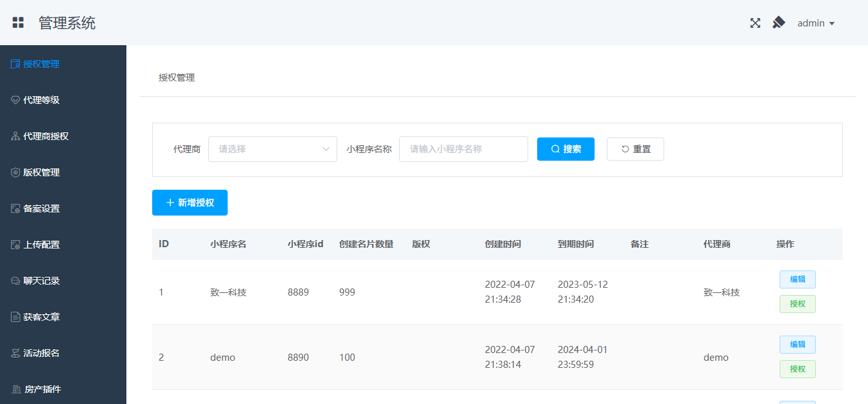Image resolution: width=868 pixels, height=404 pixels.
Task: Click the 聊天记录 chat bubble icon
Action: [x=15, y=281]
